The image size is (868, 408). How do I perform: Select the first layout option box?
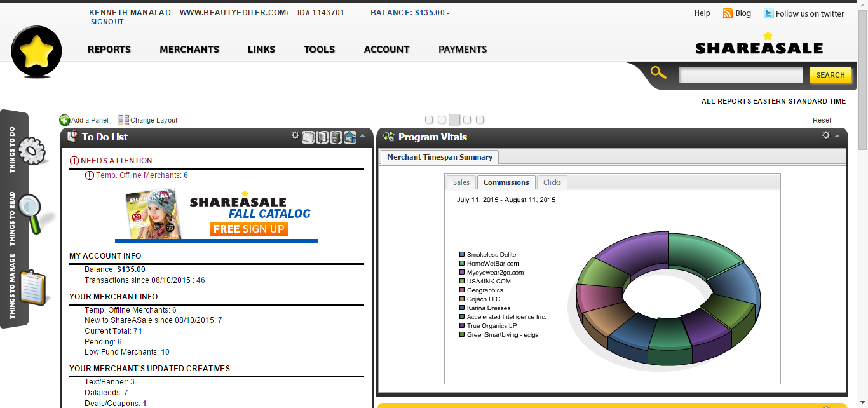pyautogui.click(x=429, y=119)
